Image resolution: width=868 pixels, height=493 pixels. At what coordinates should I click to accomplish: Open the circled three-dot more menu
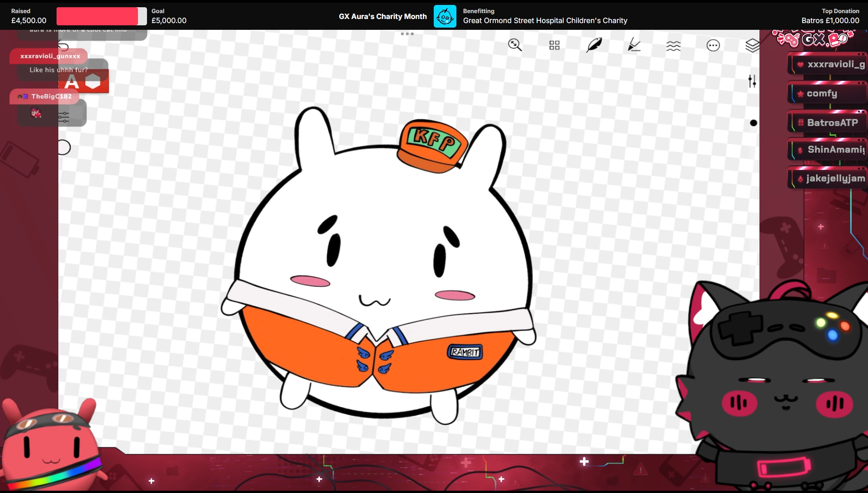tap(713, 45)
